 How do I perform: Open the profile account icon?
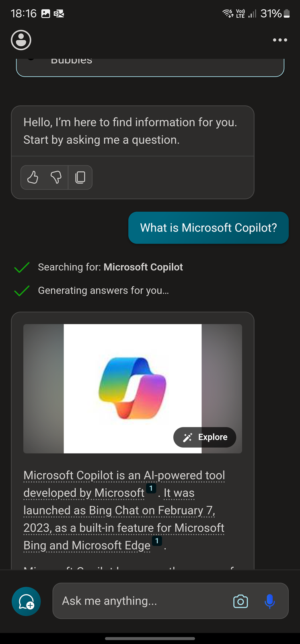pos(21,40)
